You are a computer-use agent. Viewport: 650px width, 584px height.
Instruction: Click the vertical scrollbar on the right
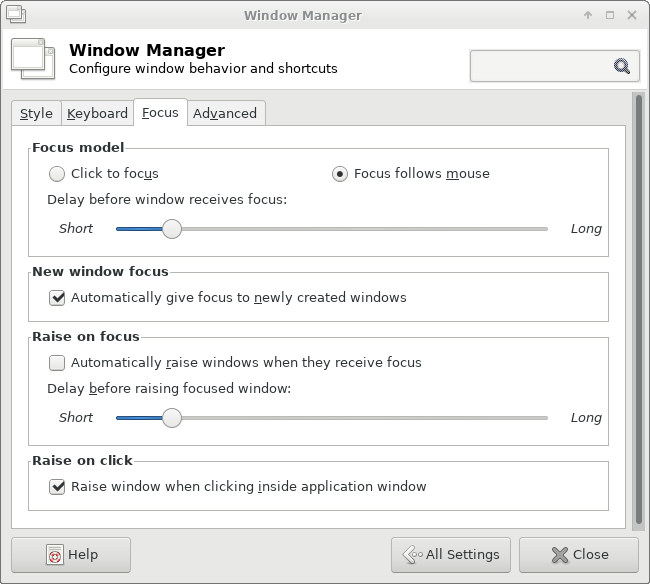click(638, 310)
